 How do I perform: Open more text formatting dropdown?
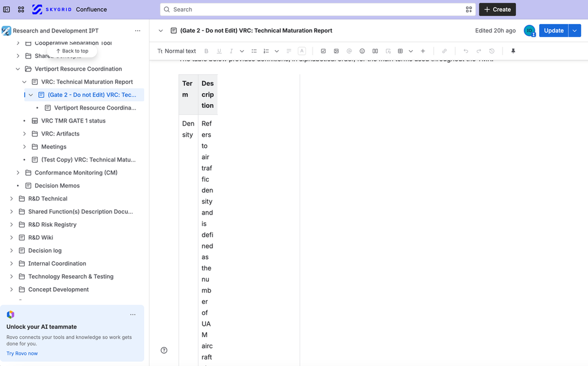pos(242,51)
